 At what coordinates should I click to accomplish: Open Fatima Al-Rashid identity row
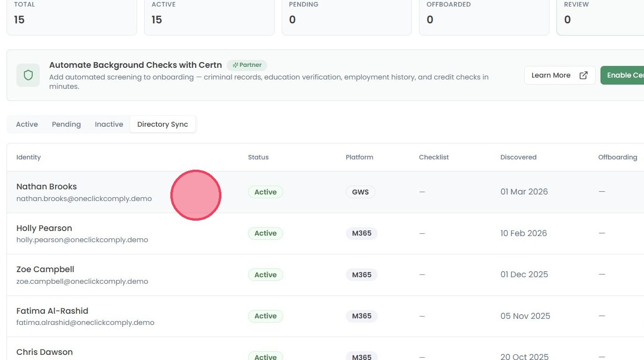[325, 316]
